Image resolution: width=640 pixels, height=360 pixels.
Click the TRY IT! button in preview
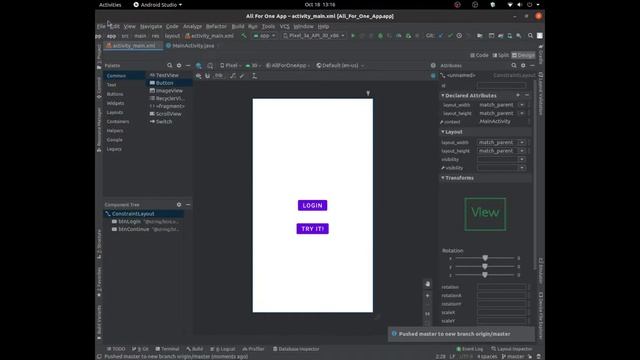(x=312, y=229)
